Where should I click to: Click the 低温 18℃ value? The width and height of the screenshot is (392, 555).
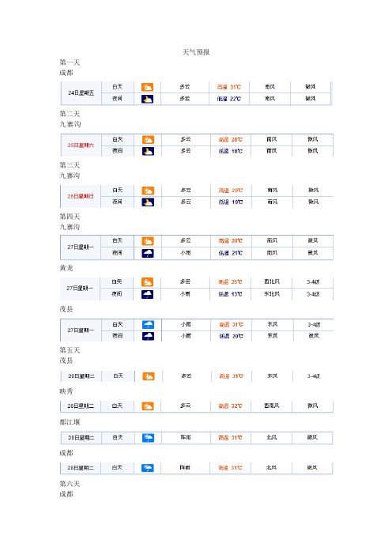click(231, 151)
